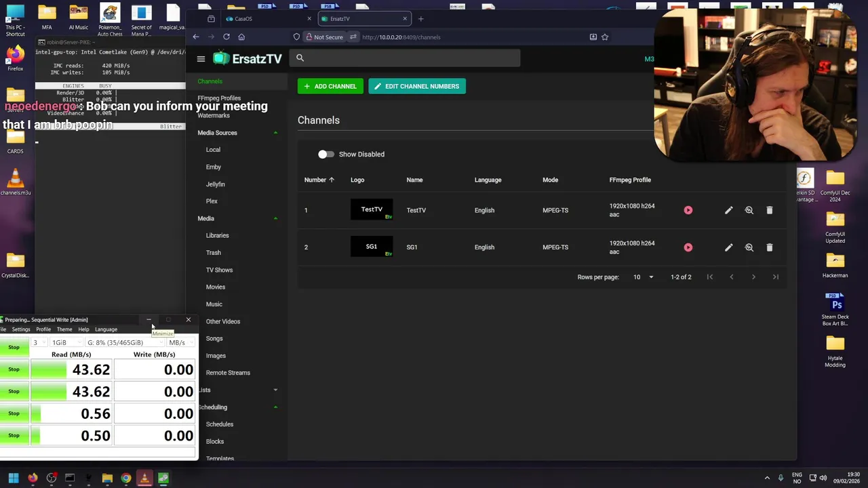The height and width of the screenshot is (488, 868).
Task: Open the Rows per page dropdown
Action: click(x=644, y=277)
